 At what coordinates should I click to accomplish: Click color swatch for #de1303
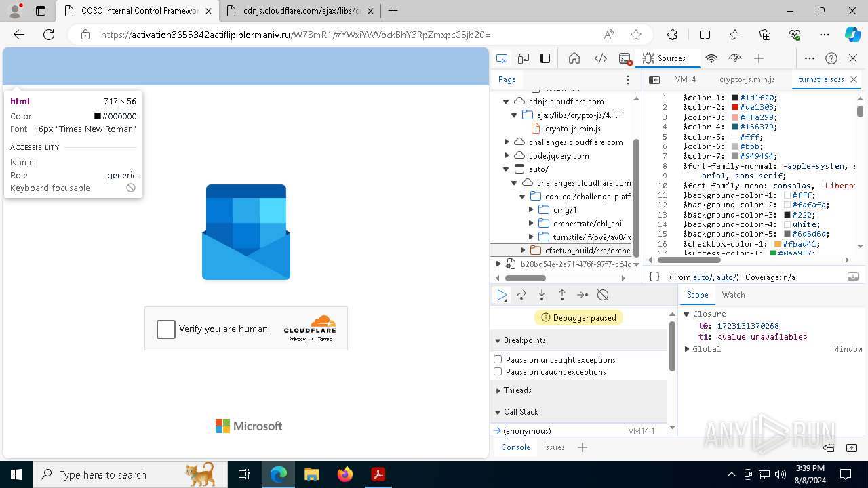(x=735, y=107)
